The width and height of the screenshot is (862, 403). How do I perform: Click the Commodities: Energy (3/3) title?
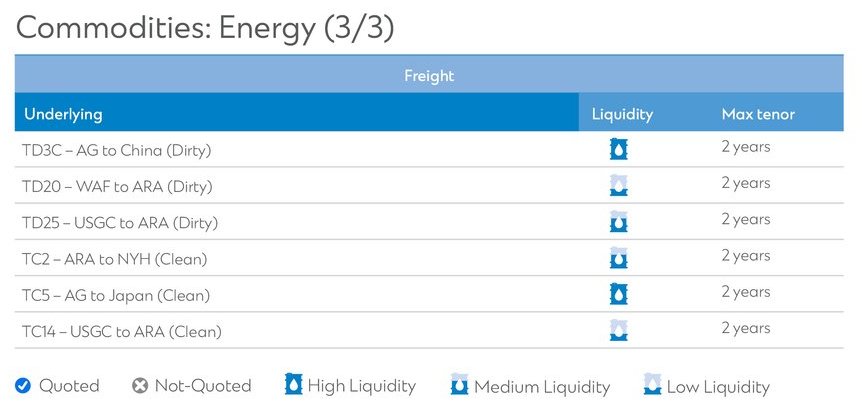point(205,27)
